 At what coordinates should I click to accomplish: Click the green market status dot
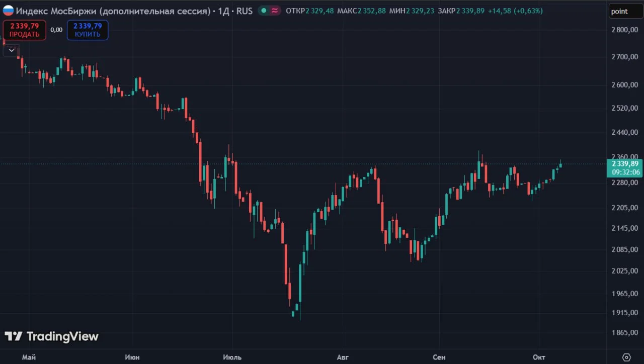point(264,11)
